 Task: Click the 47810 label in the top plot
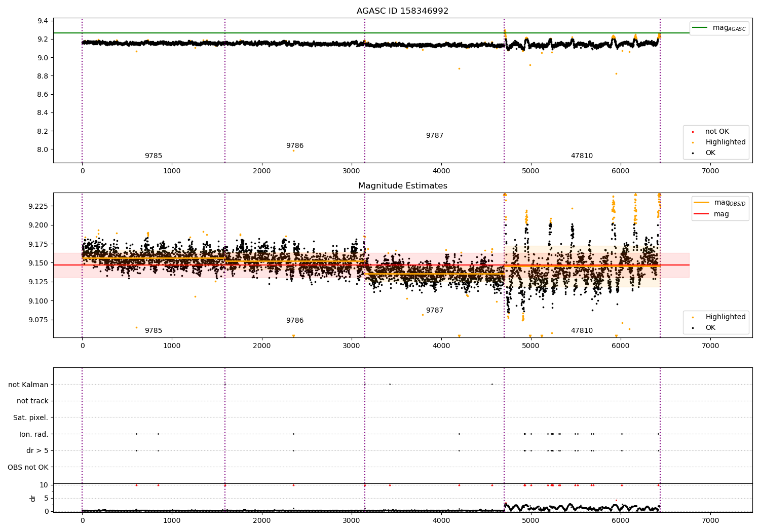[x=582, y=156]
